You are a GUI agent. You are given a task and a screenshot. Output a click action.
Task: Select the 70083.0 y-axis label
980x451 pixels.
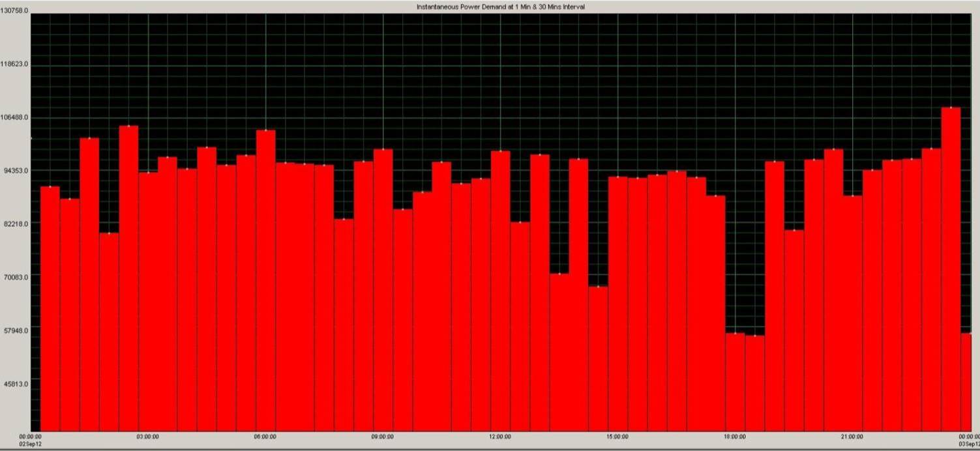coord(16,277)
